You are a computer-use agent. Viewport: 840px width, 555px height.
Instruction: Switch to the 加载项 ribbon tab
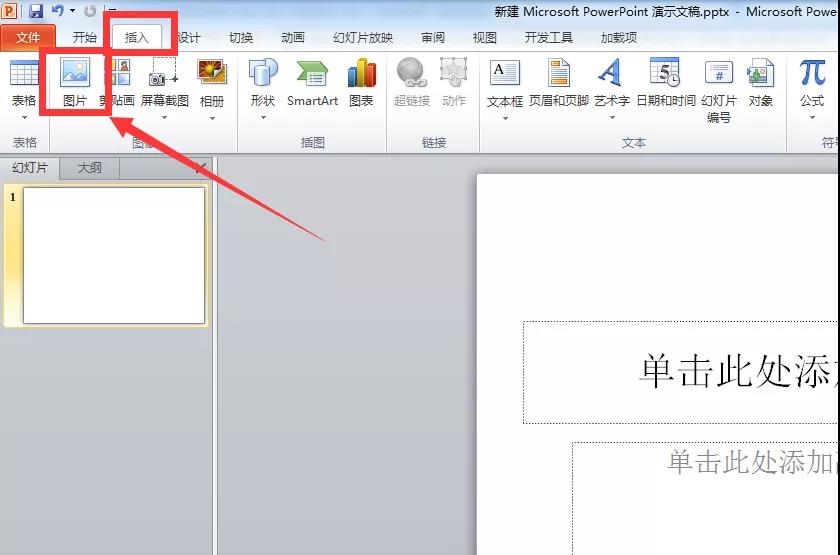tap(619, 38)
